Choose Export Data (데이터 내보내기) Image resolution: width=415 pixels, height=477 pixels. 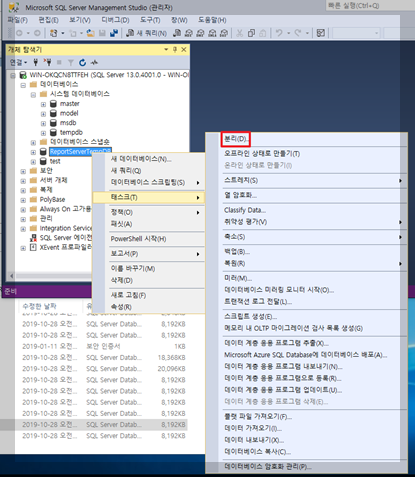coord(254,440)
